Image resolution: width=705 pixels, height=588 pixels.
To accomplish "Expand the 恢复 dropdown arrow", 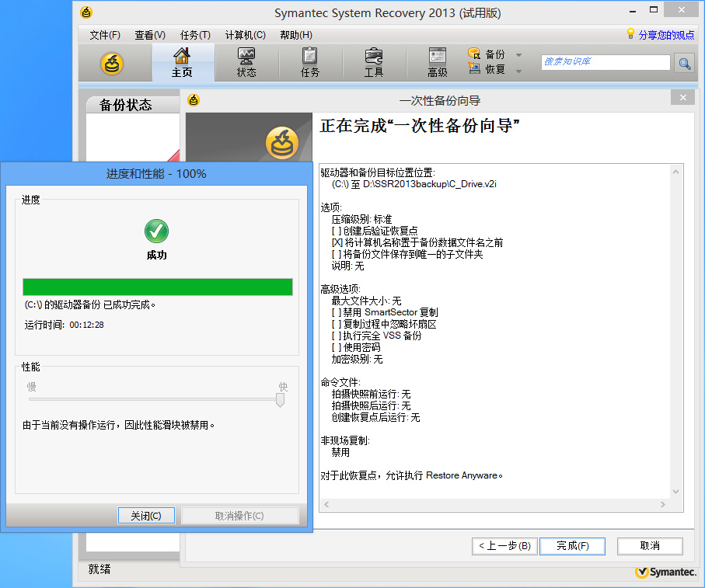I will pos(518,71).
